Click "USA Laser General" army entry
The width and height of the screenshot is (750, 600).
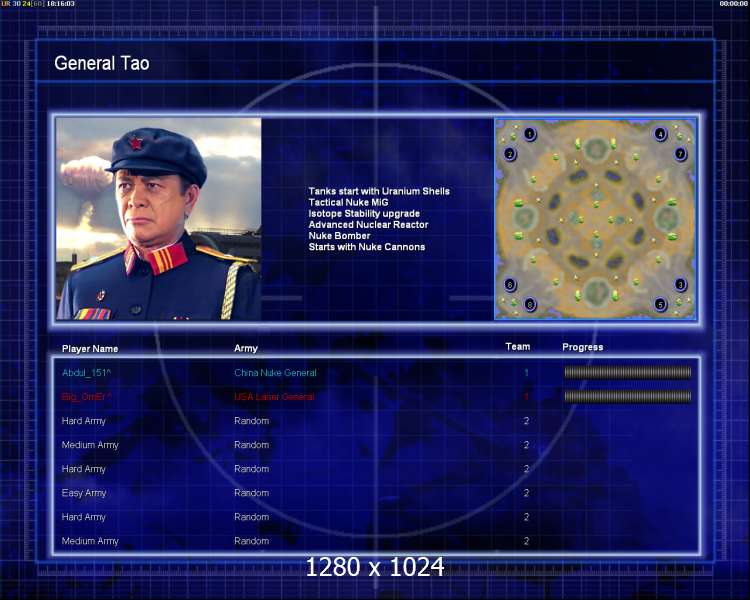(x=274, y=397)
